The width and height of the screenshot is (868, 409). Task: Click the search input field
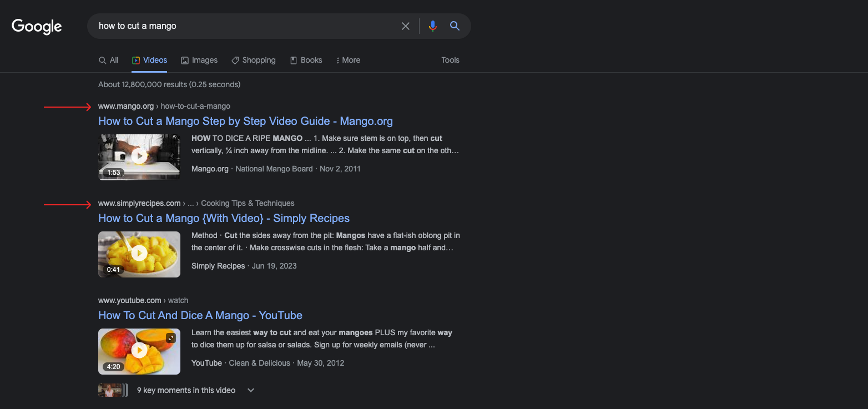pos(244,26)
